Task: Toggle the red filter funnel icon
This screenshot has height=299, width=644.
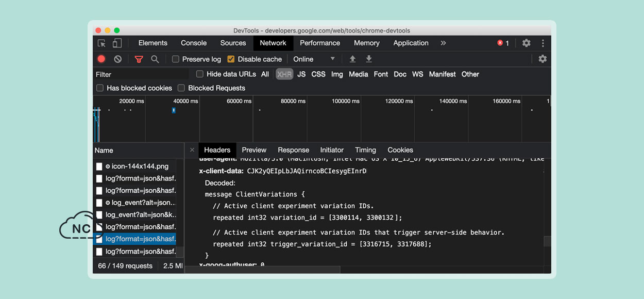Action: (139, 59)
